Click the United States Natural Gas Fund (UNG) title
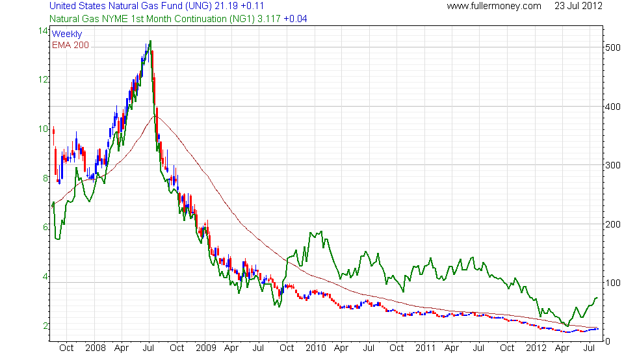The width and height of the screenshot is (637, 364). 157,6
